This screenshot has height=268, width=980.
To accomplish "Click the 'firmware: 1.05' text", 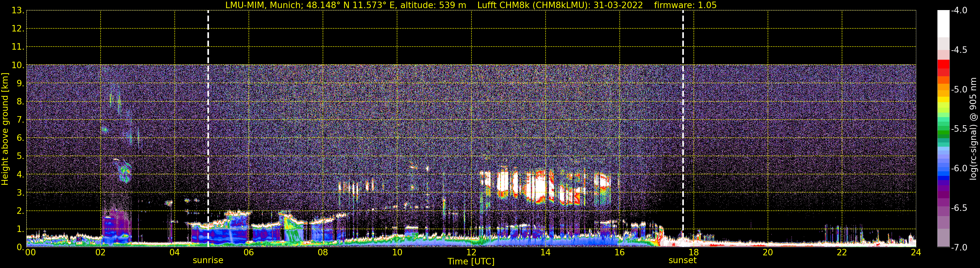I will pos(685,5).
